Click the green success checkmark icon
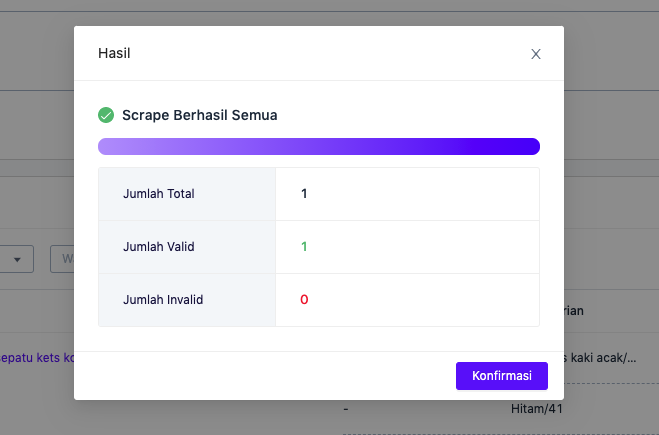This screenshot has width=659, height=435. pyautogui.click(x=106, y=115)
